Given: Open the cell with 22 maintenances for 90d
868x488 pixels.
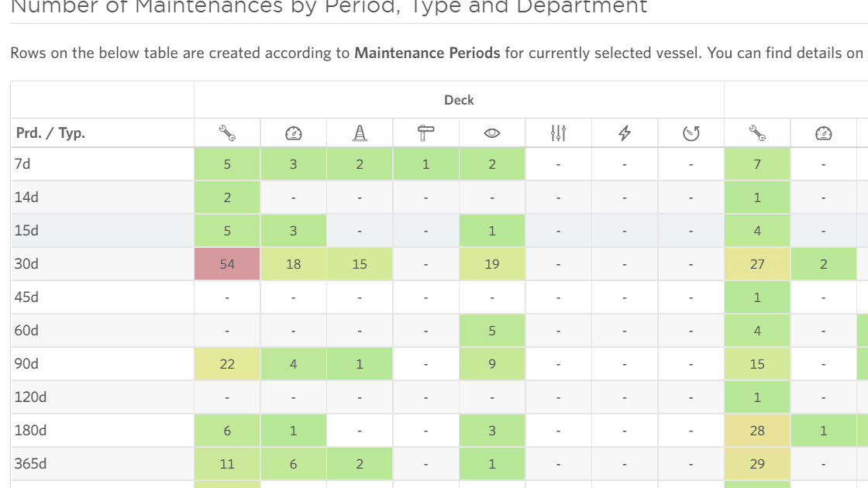Looking at the screenshot, I should (x=227, y=363).
